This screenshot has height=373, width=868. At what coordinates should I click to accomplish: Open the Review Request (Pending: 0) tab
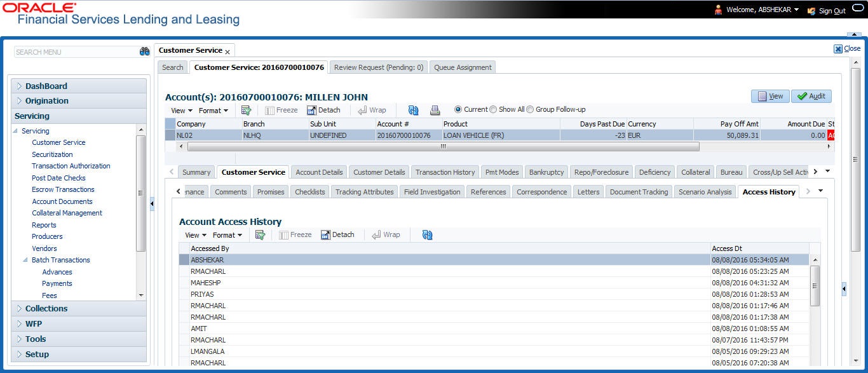379,67
